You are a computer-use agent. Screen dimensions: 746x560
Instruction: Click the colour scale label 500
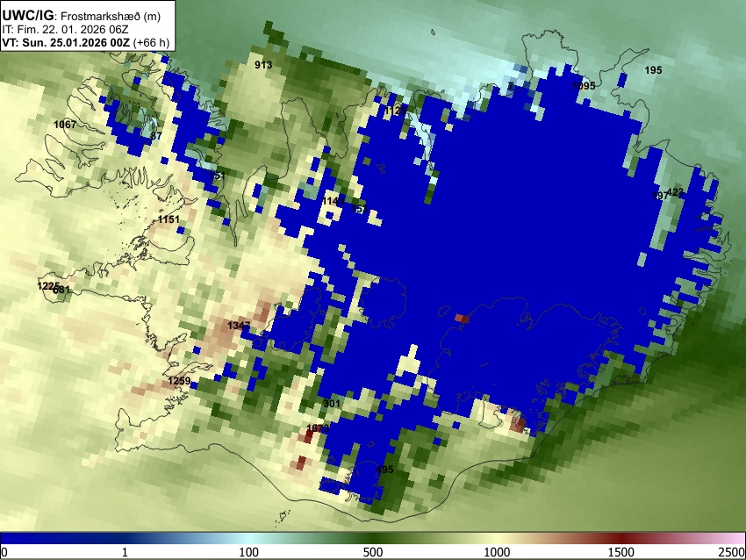373,552
